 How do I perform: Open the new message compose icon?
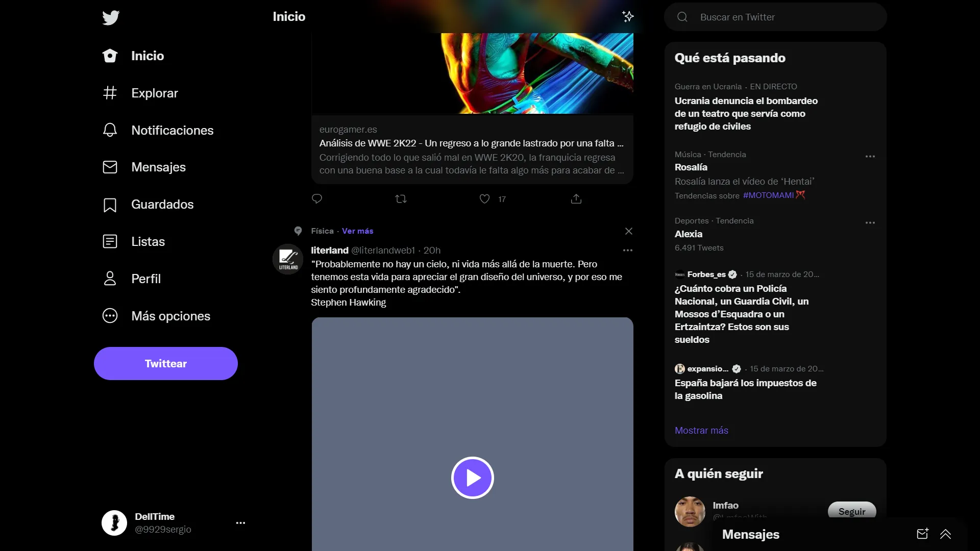tap(922, 534)
